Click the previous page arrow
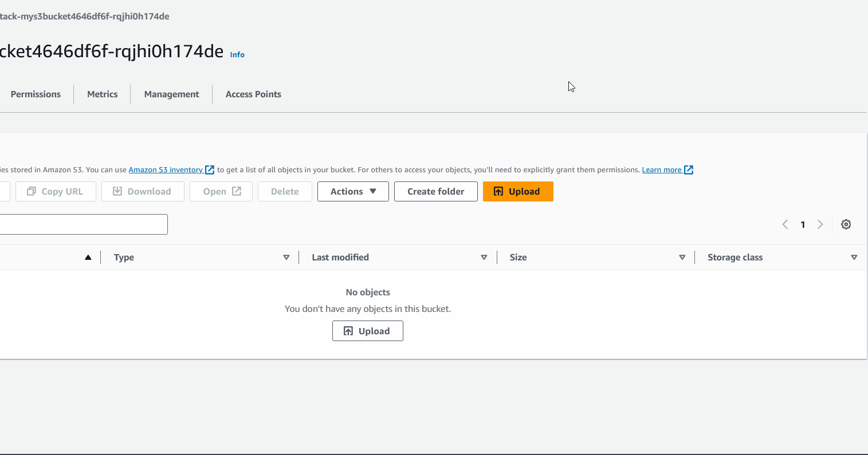868x455 pixels. 785,224
